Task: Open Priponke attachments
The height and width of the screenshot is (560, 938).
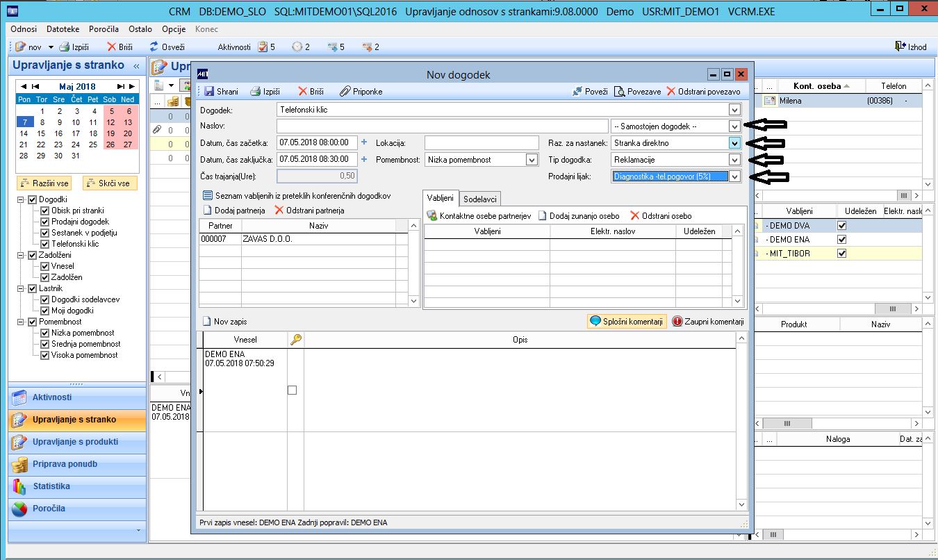Action: click(361, 91)
